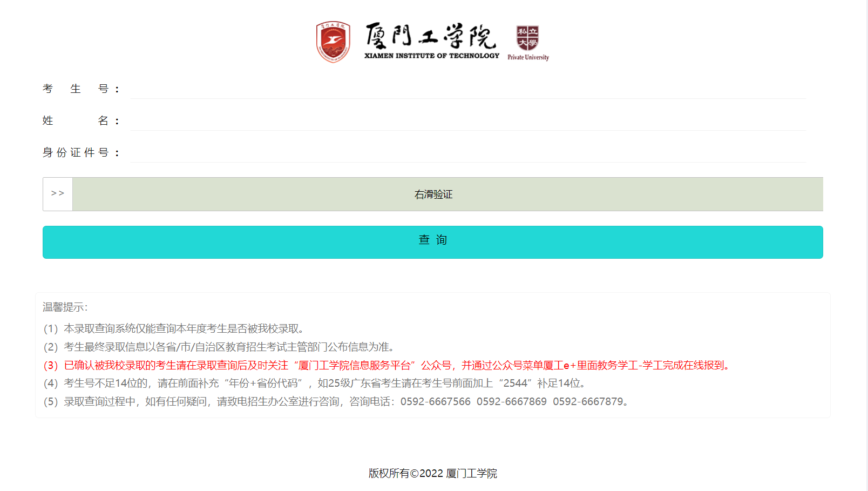Focus the 姓名 input field
This screenshot has width=868, height=491.
[x=467, y=120]
